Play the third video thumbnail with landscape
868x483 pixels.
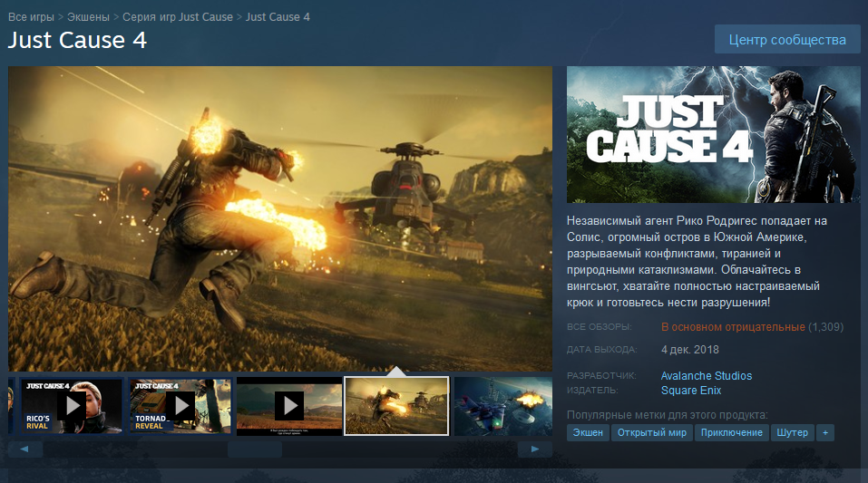tap(289, 406)
